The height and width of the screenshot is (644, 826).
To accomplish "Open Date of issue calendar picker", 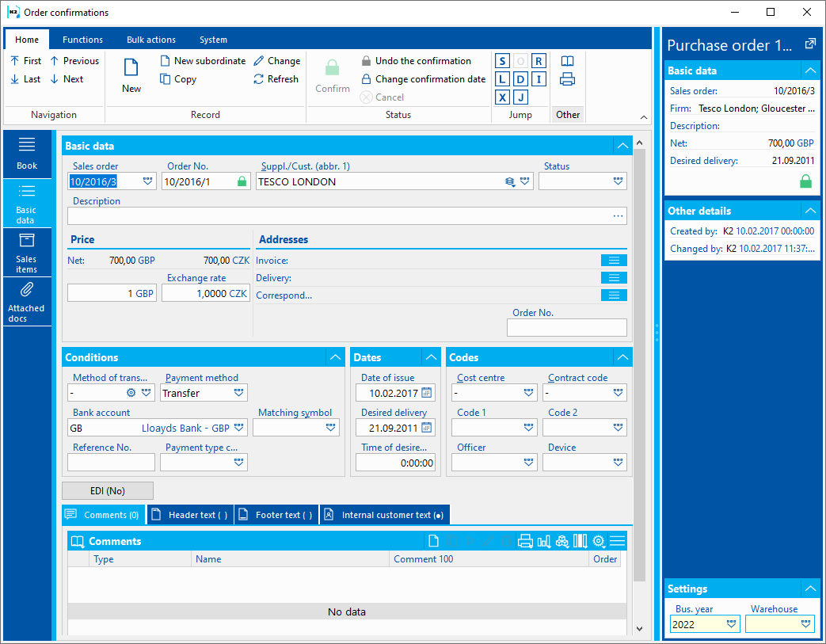I will click(427, 393).
